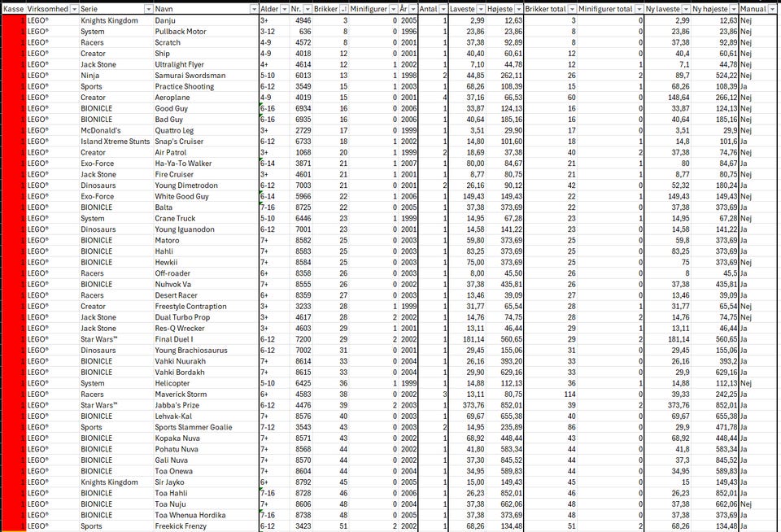
Task: Select set number 6013 cell
Action: pos(301,75)
